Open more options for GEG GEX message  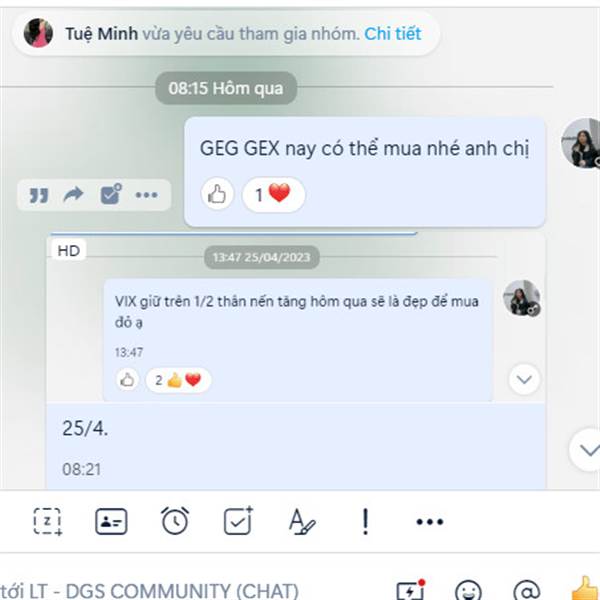click(147, 195)
